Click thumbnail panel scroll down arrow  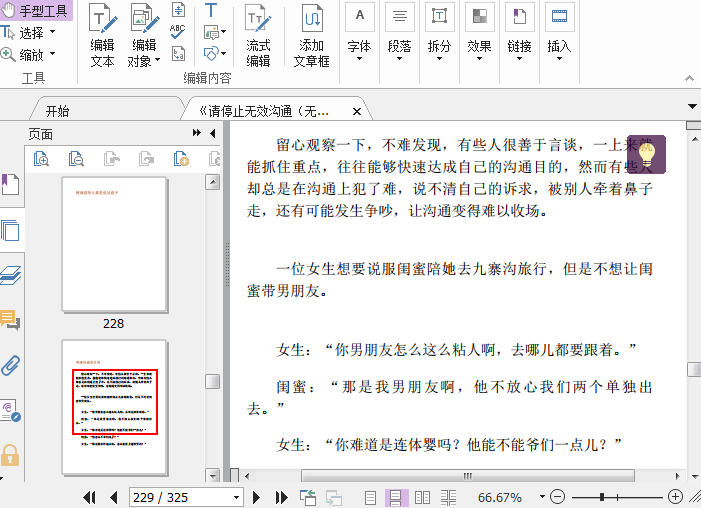212,475
